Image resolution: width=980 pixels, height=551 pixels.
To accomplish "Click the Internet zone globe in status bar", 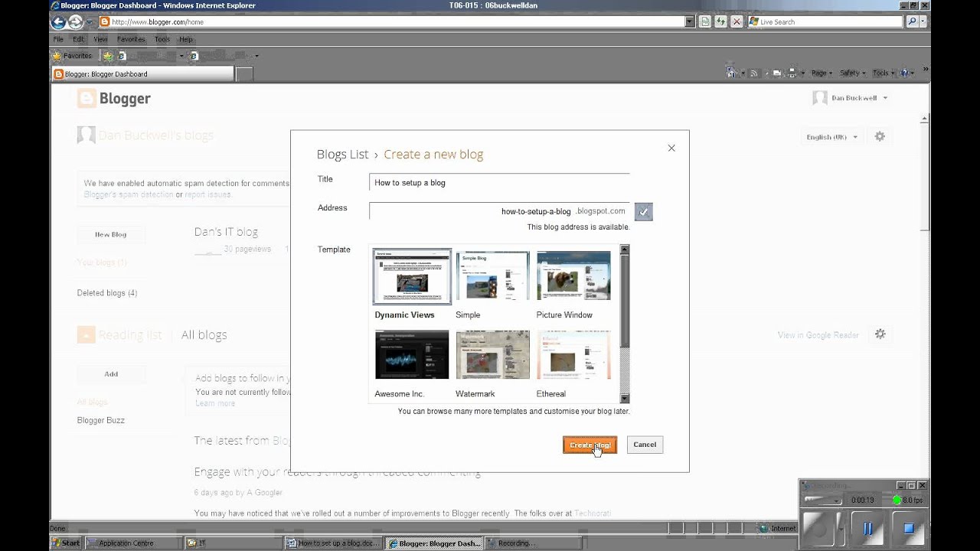I will 763,528.
